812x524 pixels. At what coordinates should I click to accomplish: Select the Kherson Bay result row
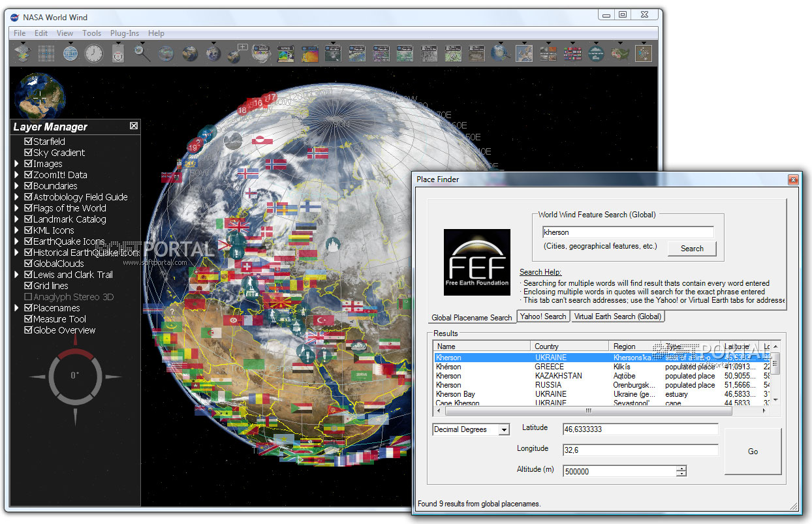point(602,394)
